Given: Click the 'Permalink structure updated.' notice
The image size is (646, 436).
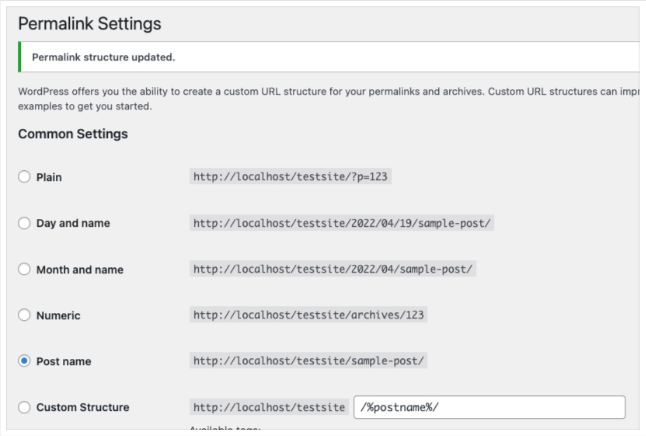Looking at the screenshot, I should point(103,57).
